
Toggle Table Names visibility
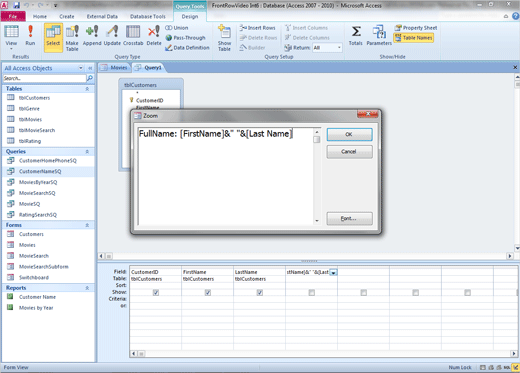pos(413,38)
